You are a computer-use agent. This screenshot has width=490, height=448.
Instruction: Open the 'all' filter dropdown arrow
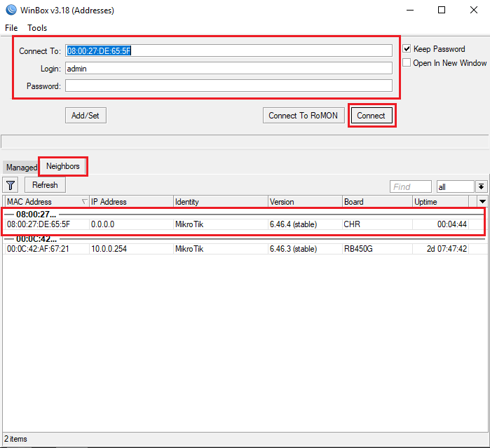tap(482, 187)
